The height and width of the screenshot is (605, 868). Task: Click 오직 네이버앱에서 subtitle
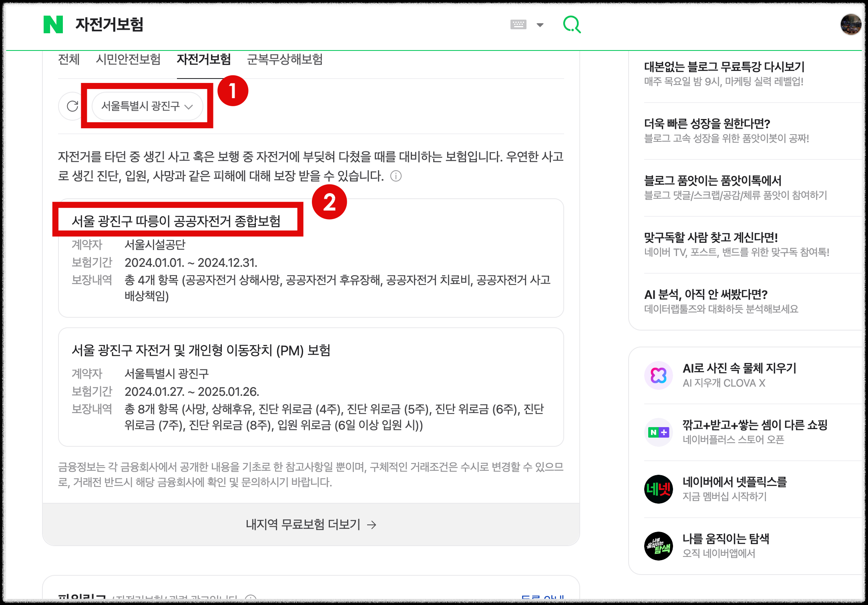click(x=719, y=553)
